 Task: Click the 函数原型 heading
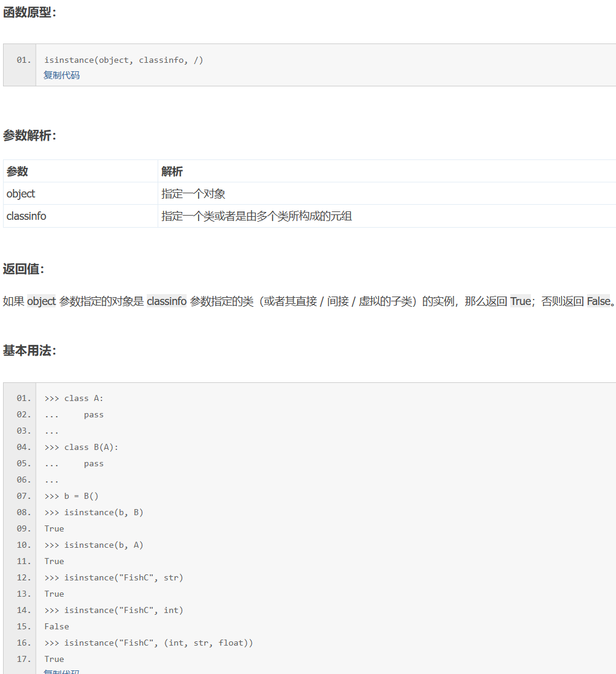pos(28,11)
